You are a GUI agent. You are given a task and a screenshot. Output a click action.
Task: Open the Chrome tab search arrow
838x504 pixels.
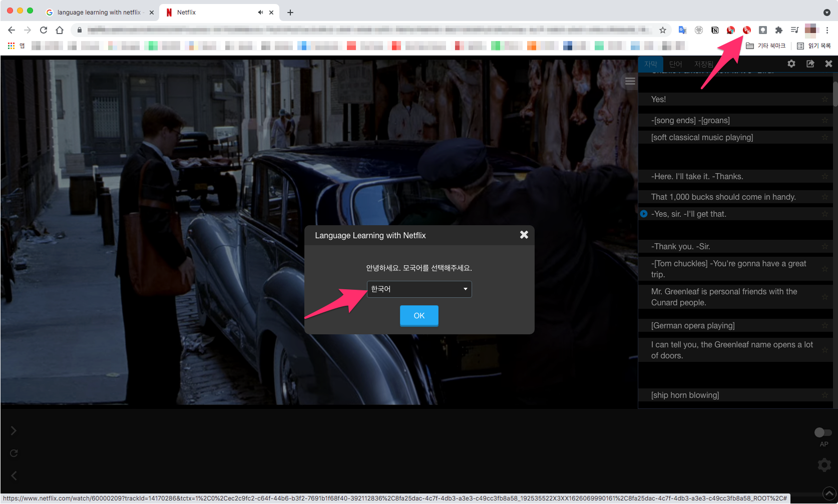click(826, 13)
